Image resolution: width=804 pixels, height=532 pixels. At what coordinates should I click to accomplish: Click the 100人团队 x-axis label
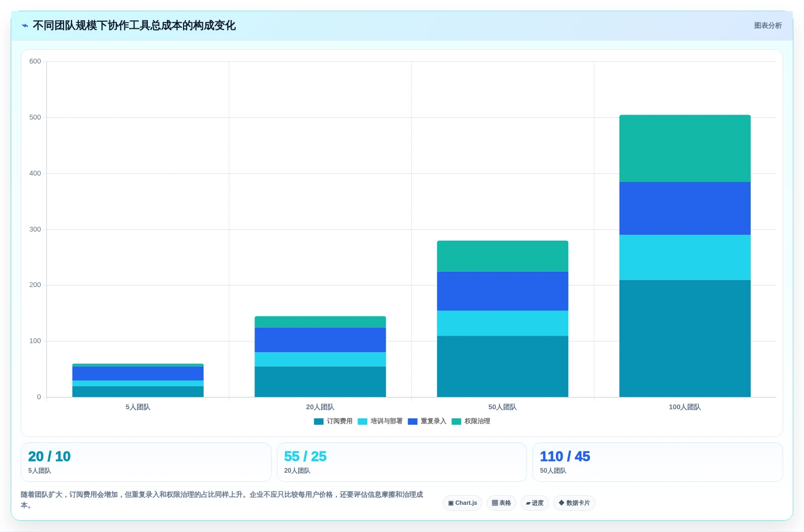click(685, 407)
